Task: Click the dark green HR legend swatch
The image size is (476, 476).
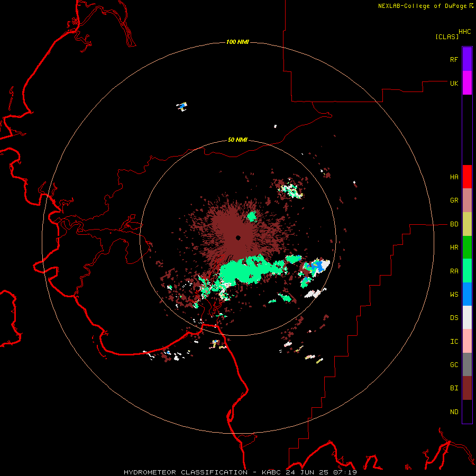Action: (467, 248)
